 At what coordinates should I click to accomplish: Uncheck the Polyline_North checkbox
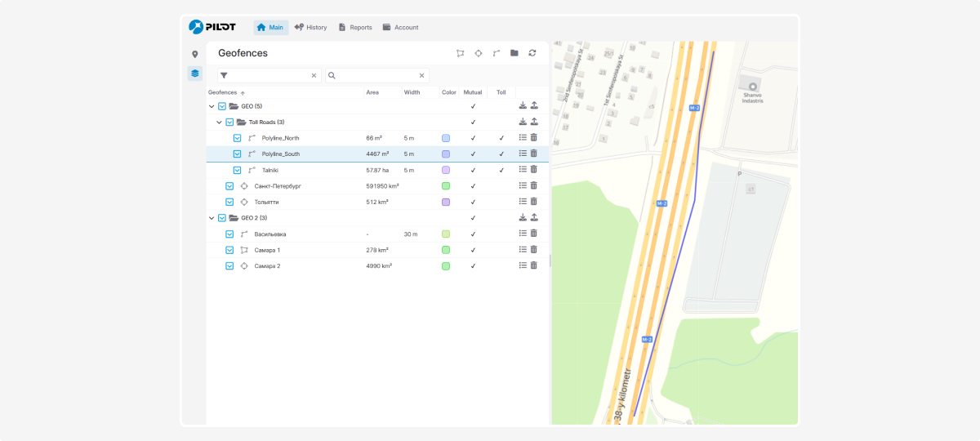[x=237, y=138]
